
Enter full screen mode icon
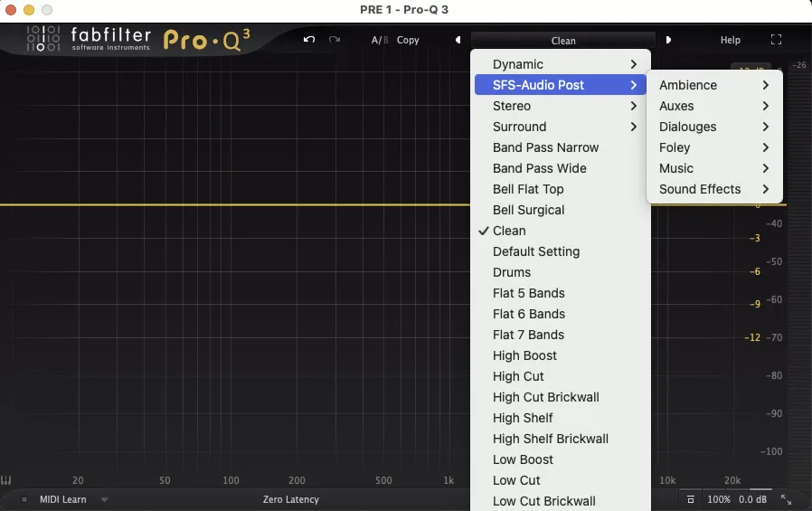(776, 40)
